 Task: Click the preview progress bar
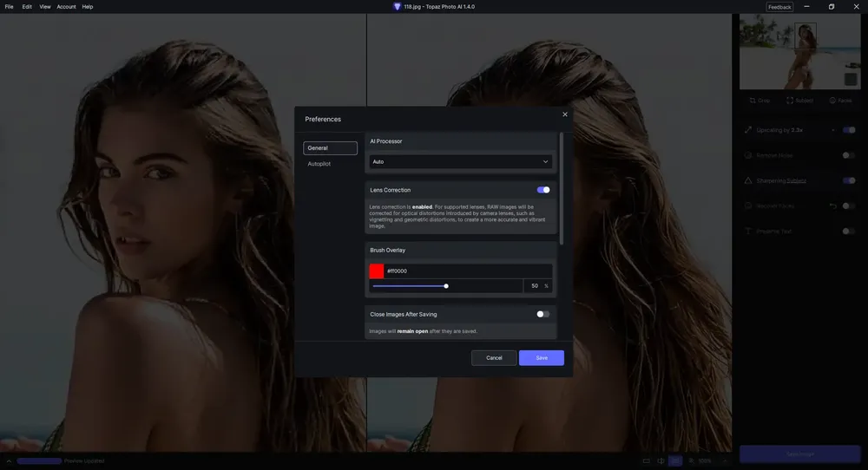(x=39, y=460)
